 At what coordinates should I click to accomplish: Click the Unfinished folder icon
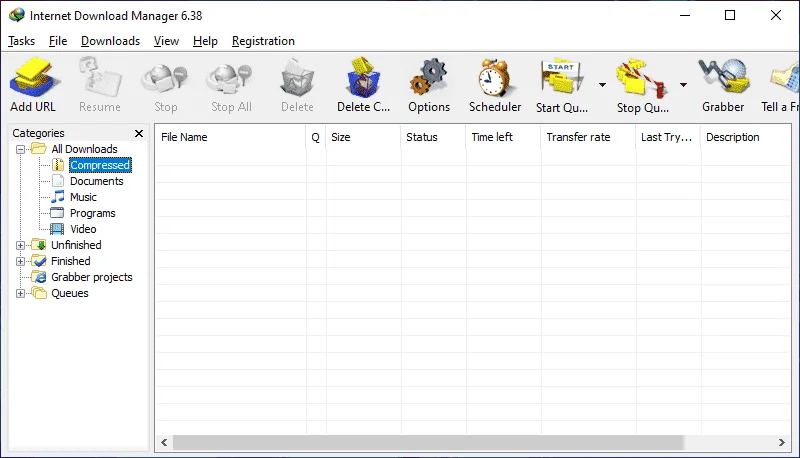click(x=39, y=245)
